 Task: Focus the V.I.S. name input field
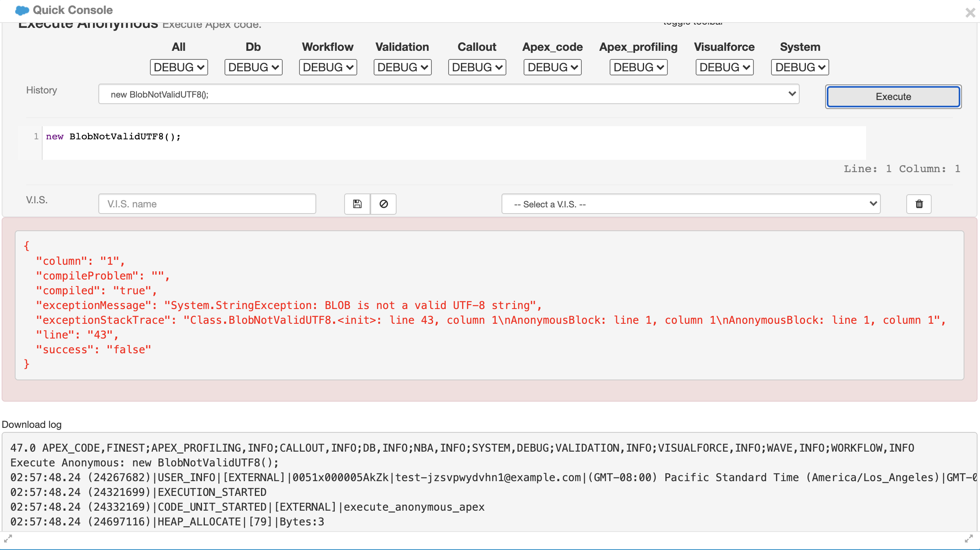pyautogui.click(x=207, y=204)
